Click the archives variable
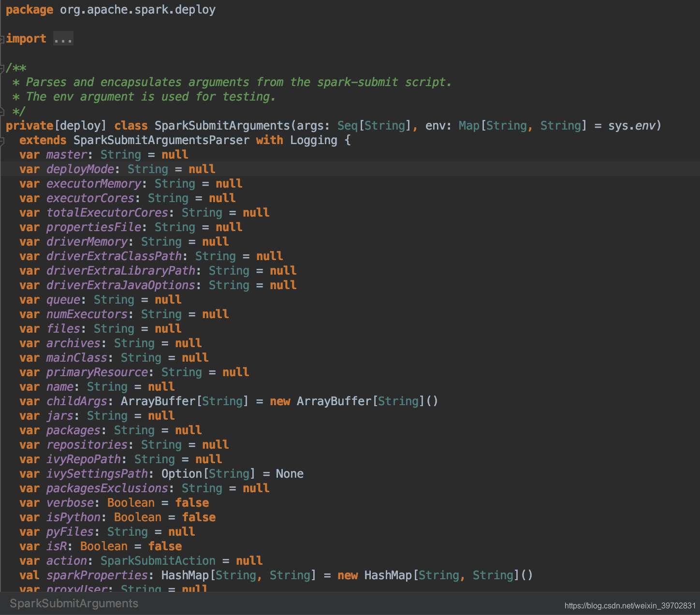This screenshot has height=615, width=700. 73,343
